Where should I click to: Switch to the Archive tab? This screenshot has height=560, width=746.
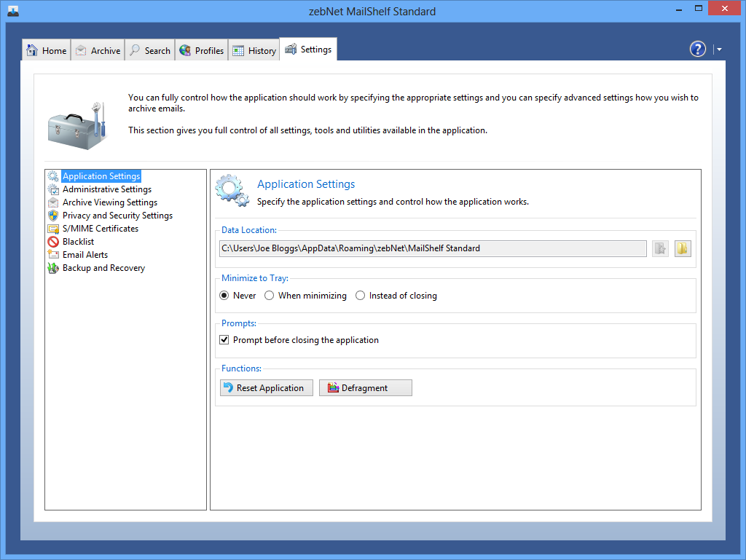tap(98, 50)
